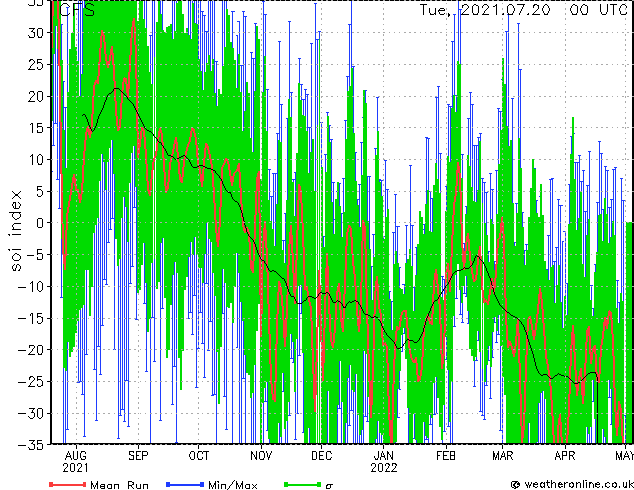Click the AUG 2021 x-axis label
This screenshot has height=490, width=634.
pyautogui.click(x=76, y=462)
